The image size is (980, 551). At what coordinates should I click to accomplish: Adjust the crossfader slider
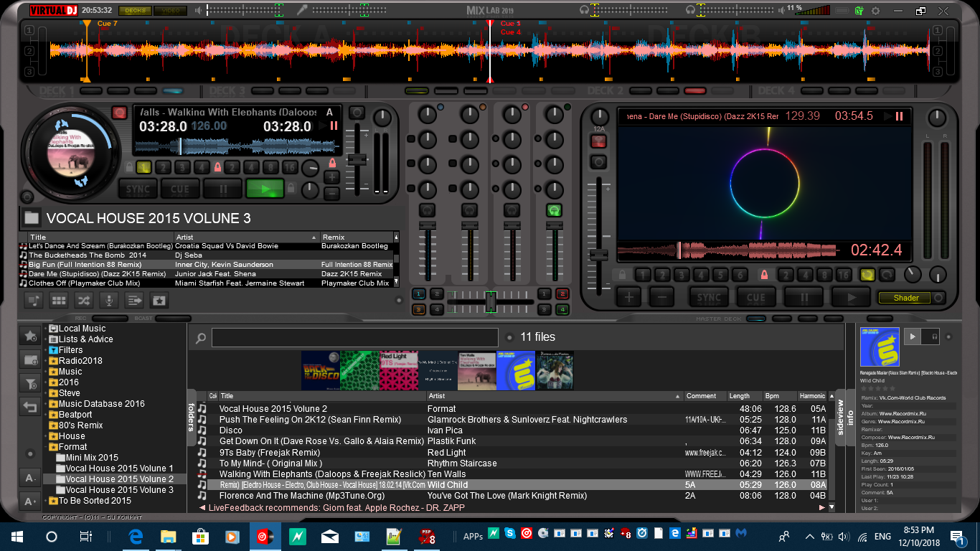(x=491, y=301)
